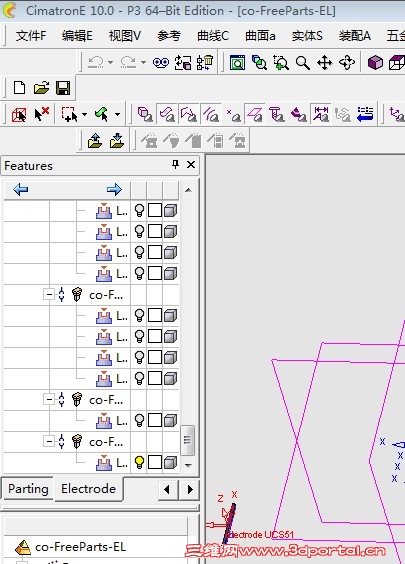Open a file using the folder icon
Screen dimensions: 405x564
[41, 88]
